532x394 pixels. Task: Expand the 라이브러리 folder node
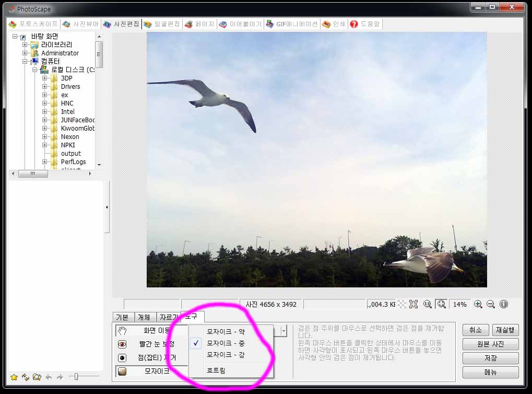point(25,44)
